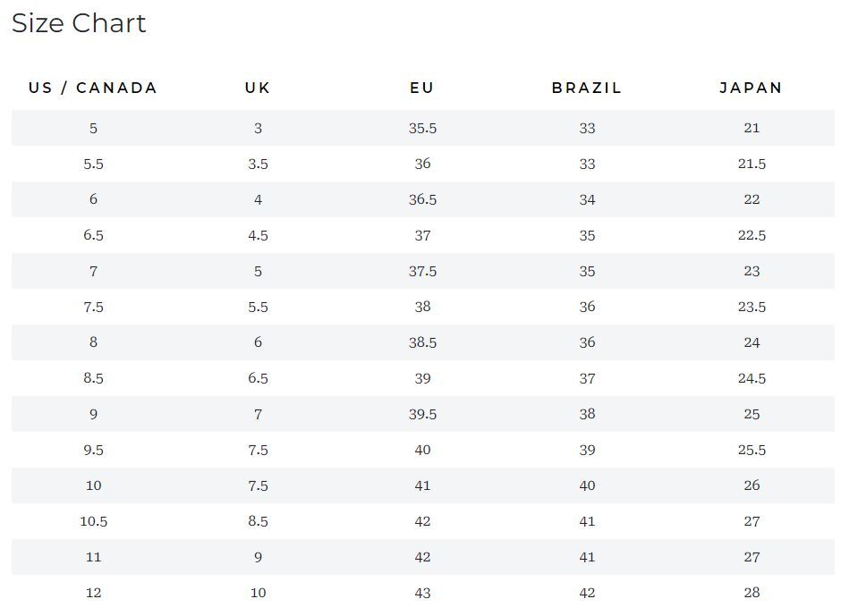
Task: Select EU size 39.5 cell
Action: coord(422,414)
